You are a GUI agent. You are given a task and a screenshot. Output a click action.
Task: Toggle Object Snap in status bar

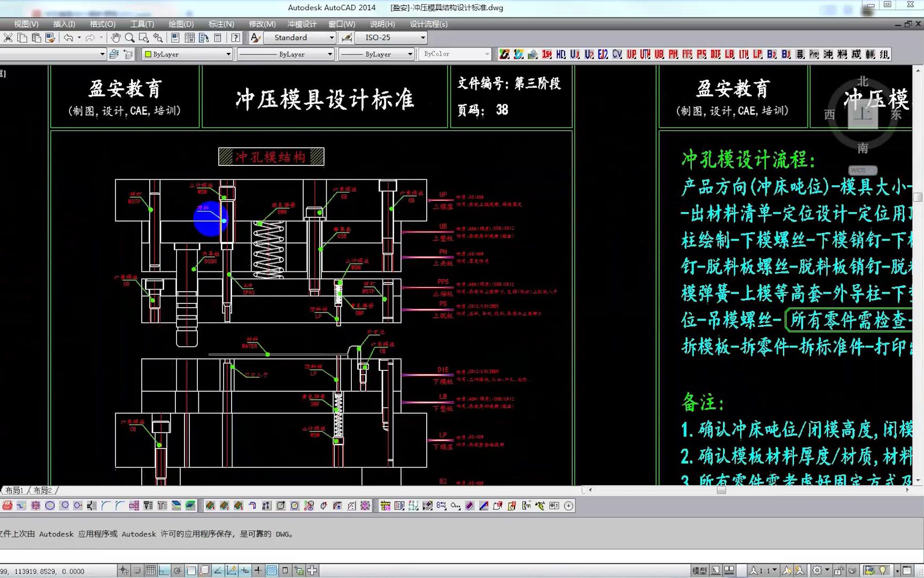click(x=191, y=570)
